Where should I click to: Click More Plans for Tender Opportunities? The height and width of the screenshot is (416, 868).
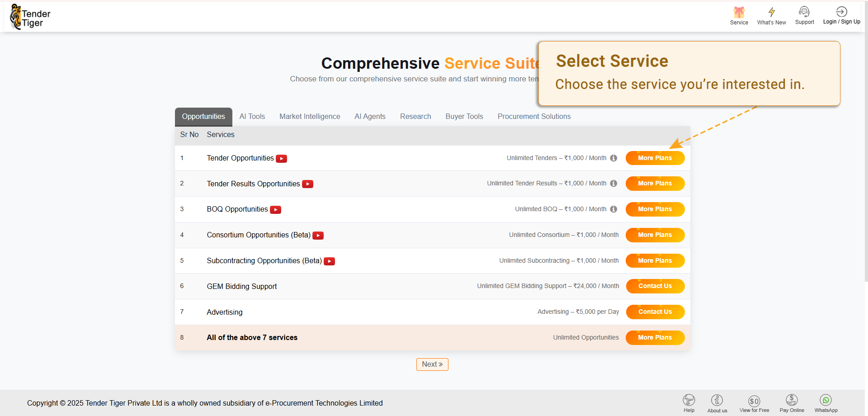click(x=655, y=158)
